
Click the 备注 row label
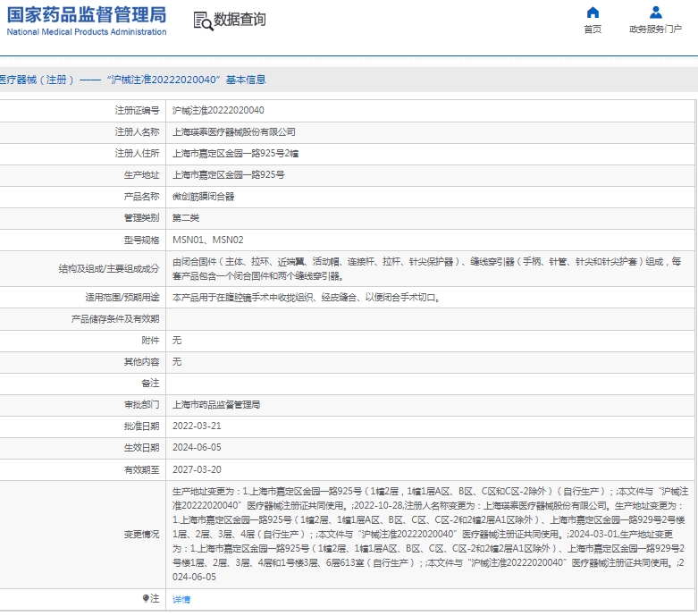tap(150, 383)
